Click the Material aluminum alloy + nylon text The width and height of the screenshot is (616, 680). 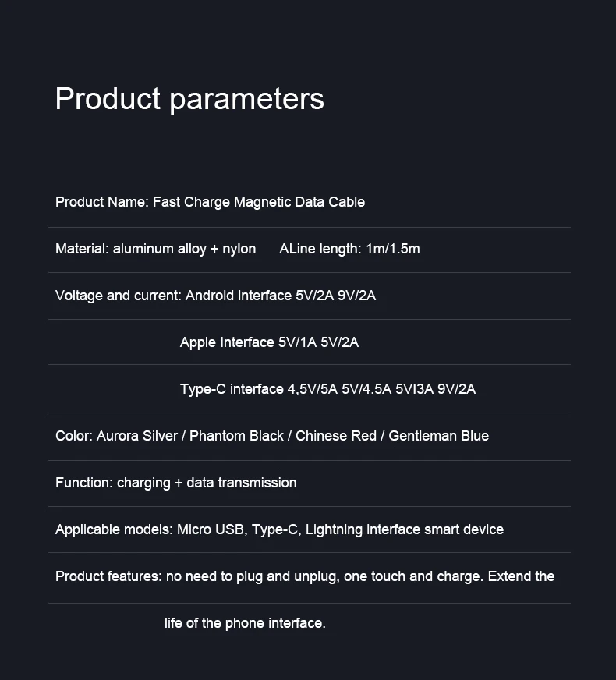pyautogui.click(x=156, y=249)
